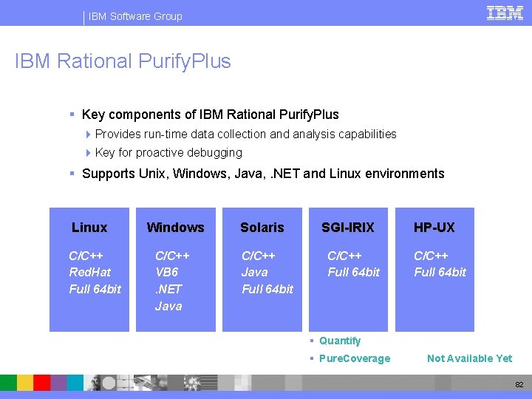Click the purple square in footer strip
The width and height of the screenshot is (532, 399).
58,383
